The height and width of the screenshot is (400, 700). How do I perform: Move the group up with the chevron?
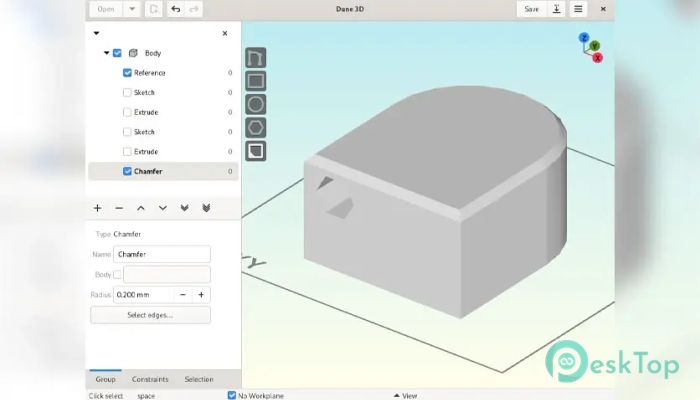point(141,208)
